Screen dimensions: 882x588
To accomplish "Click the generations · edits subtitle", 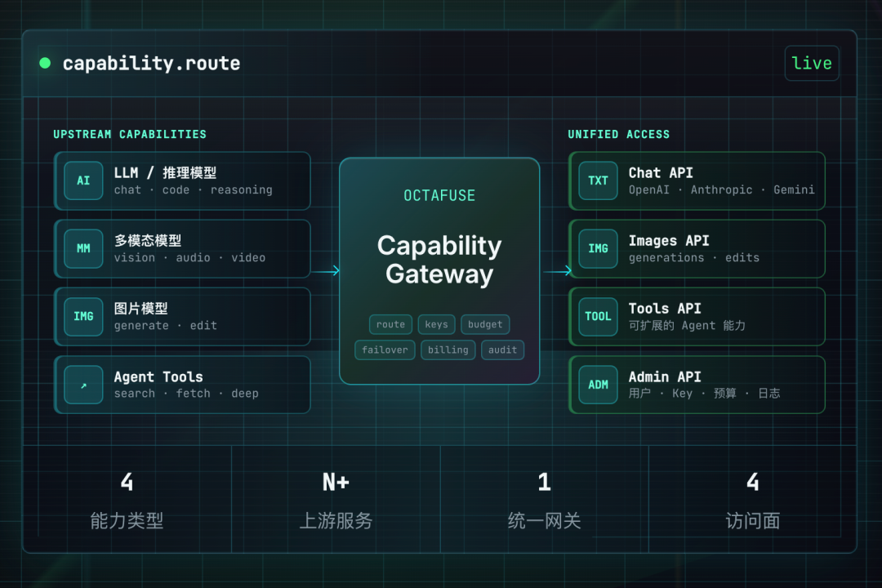I will [x=693, y=258].
